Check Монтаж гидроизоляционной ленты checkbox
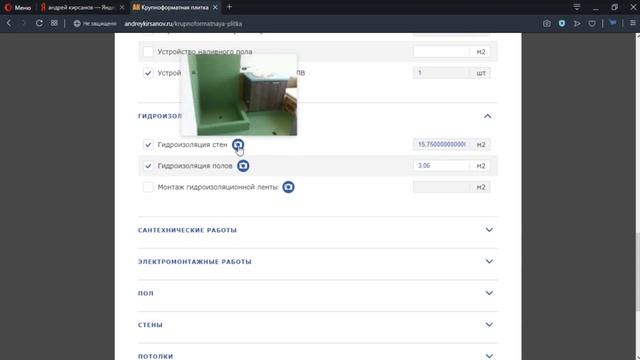 point(148,187)
